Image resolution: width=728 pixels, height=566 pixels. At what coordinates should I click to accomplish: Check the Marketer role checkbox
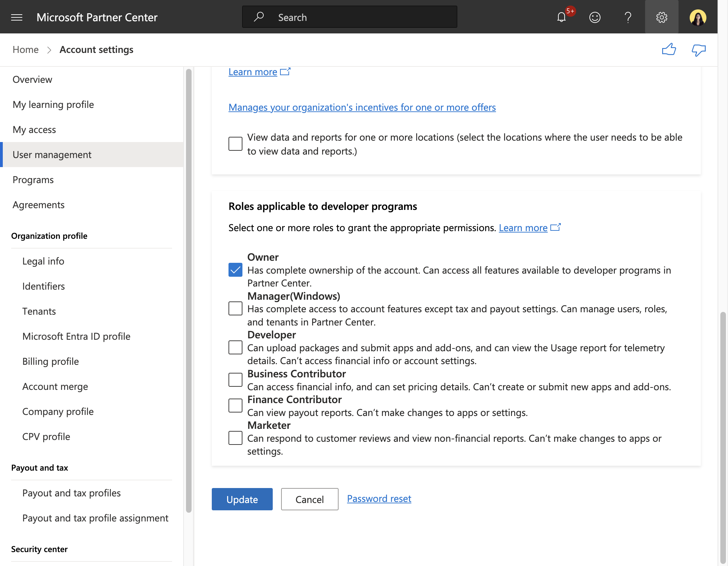235,438
